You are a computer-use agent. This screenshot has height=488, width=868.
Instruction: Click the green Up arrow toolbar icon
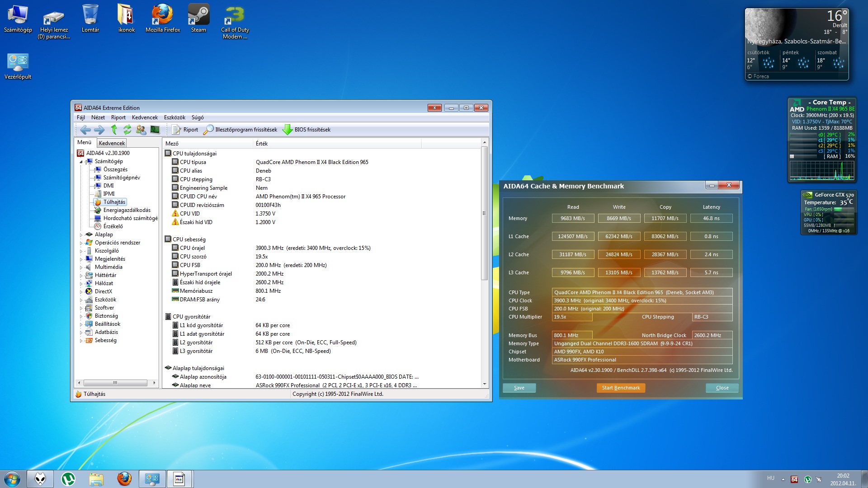point(114,130)
